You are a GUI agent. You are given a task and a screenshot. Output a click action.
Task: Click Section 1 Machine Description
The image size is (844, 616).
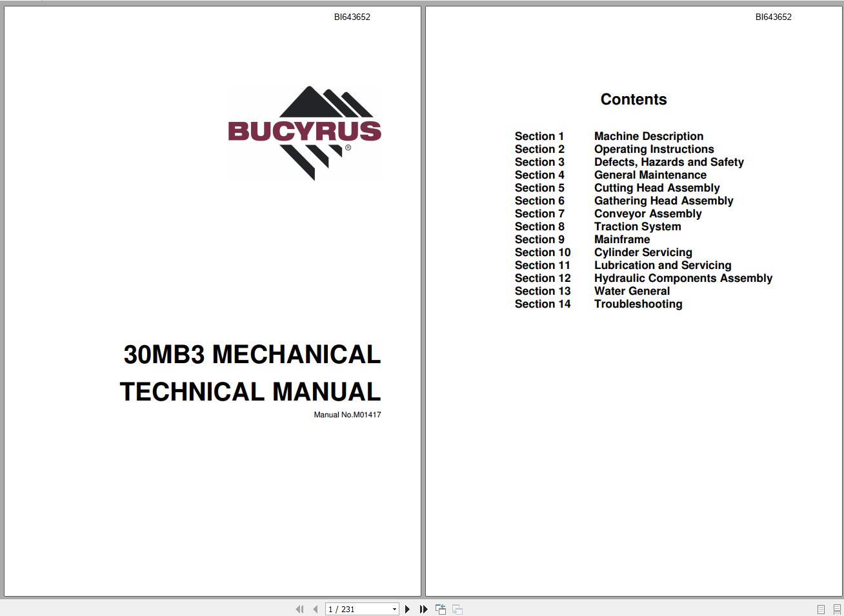pos(608,136)
